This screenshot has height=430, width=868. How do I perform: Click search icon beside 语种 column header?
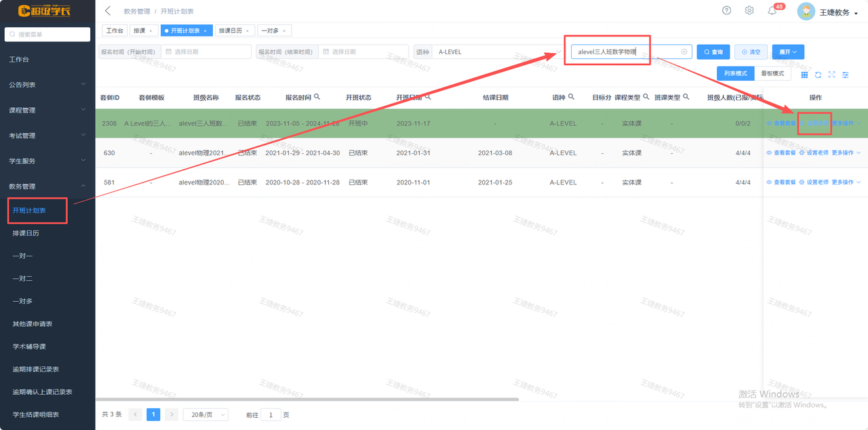(572, 97)
